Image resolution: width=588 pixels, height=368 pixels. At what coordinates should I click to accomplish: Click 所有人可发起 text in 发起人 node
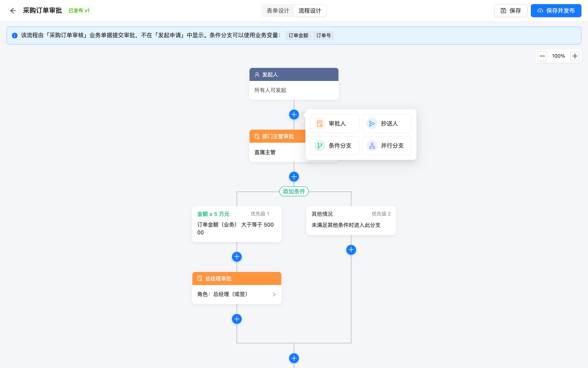coord(270,90)
